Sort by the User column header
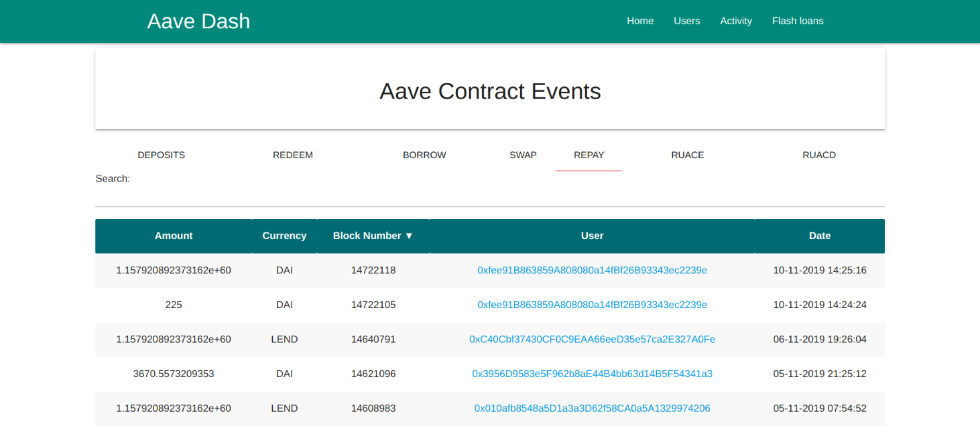The width and height of the screenshot is (980, 438). [x=592, y=236]
